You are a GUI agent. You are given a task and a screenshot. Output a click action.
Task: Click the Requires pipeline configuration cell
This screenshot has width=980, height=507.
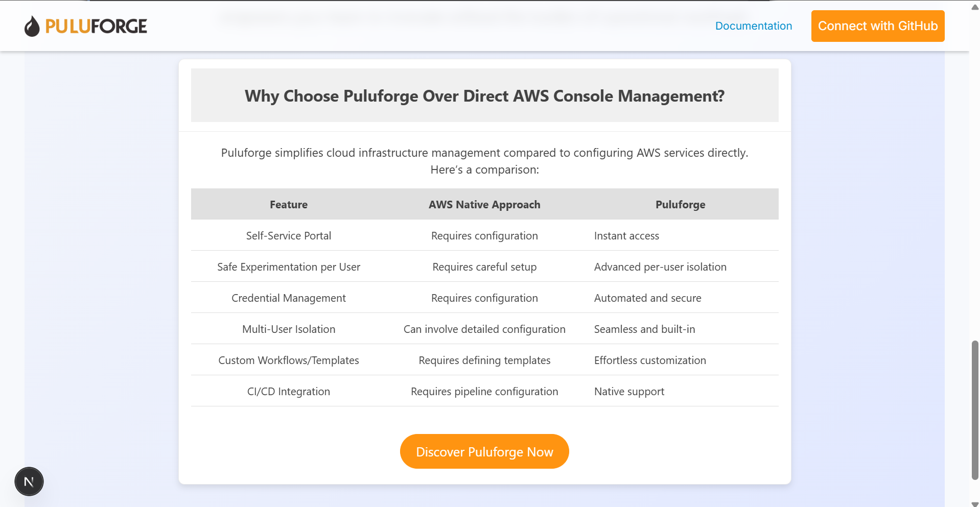484,391
